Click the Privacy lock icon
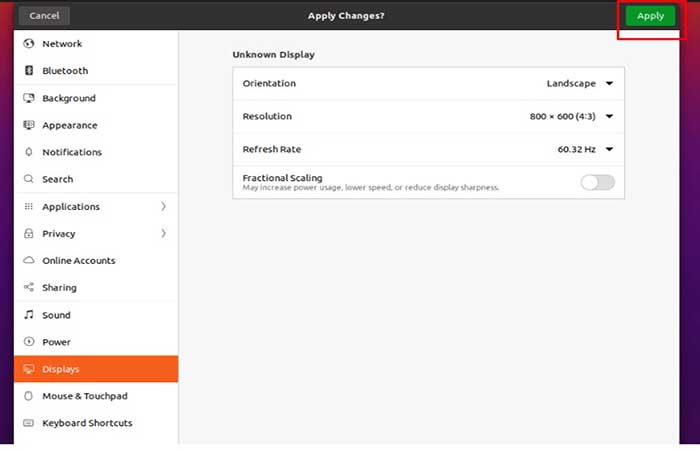This screenshot has height=450, width=700. coord(29,233)
